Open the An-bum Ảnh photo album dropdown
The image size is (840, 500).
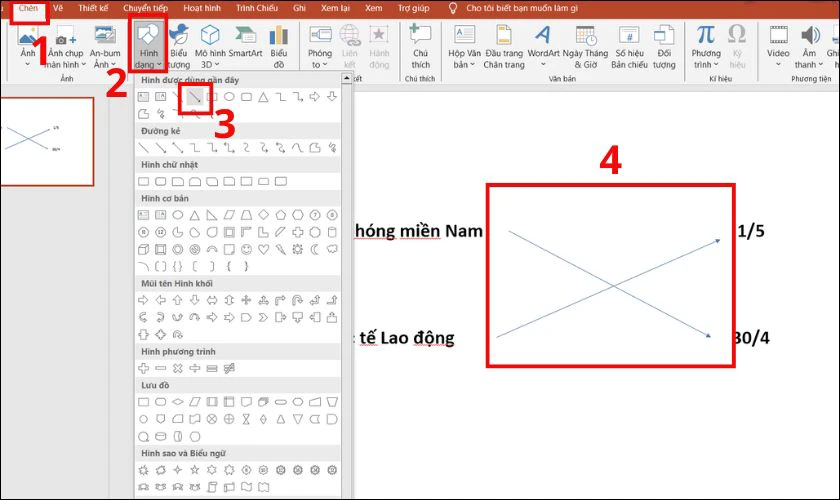105,47
